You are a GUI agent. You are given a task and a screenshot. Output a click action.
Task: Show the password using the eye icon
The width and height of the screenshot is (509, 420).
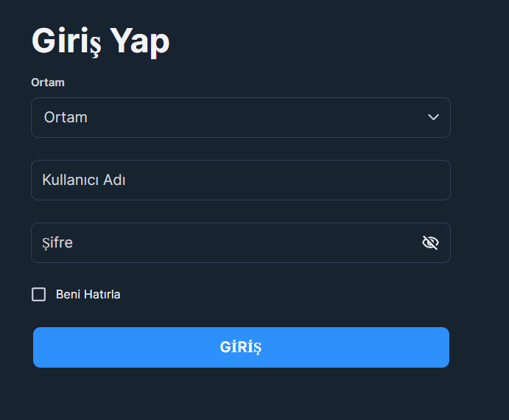[430, 242]
